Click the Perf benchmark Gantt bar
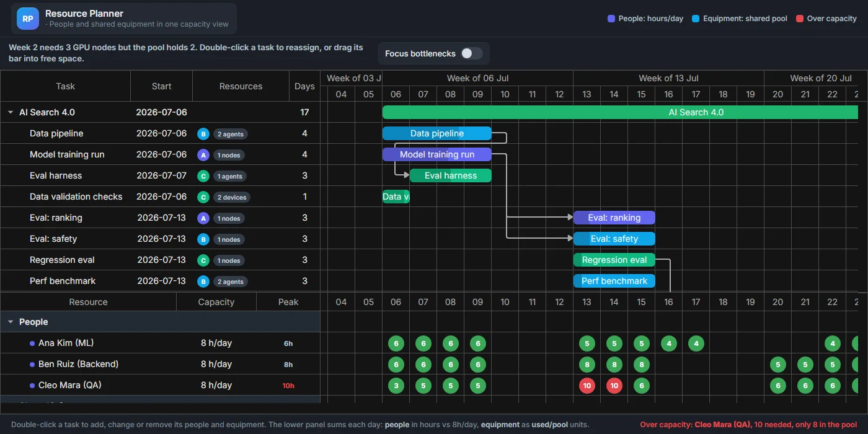 614,281
